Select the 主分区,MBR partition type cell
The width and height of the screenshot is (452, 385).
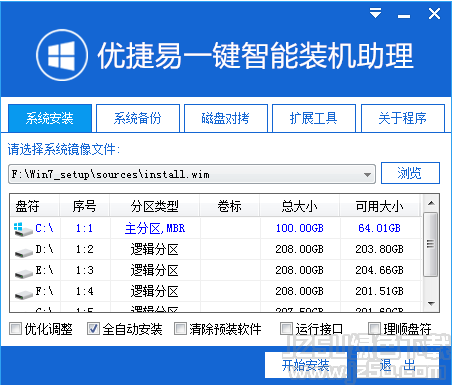pyautogui.click(x=155, y=228)
